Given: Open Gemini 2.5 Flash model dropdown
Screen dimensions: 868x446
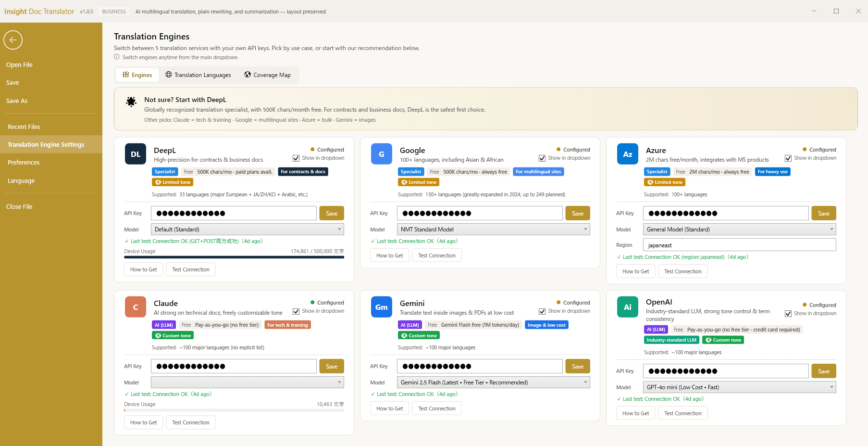Looking at the screenshot, I should [494, 382].
